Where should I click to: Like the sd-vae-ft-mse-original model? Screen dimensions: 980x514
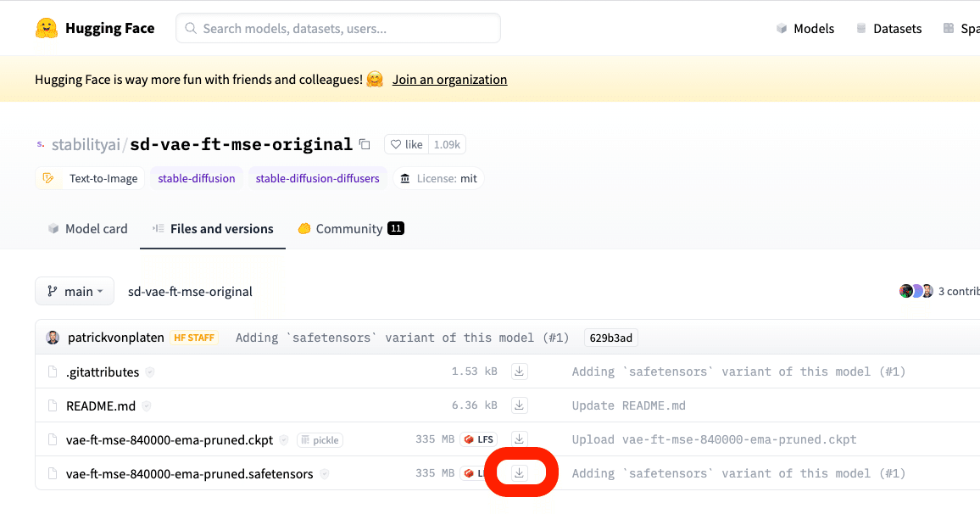tap(406, 144)
